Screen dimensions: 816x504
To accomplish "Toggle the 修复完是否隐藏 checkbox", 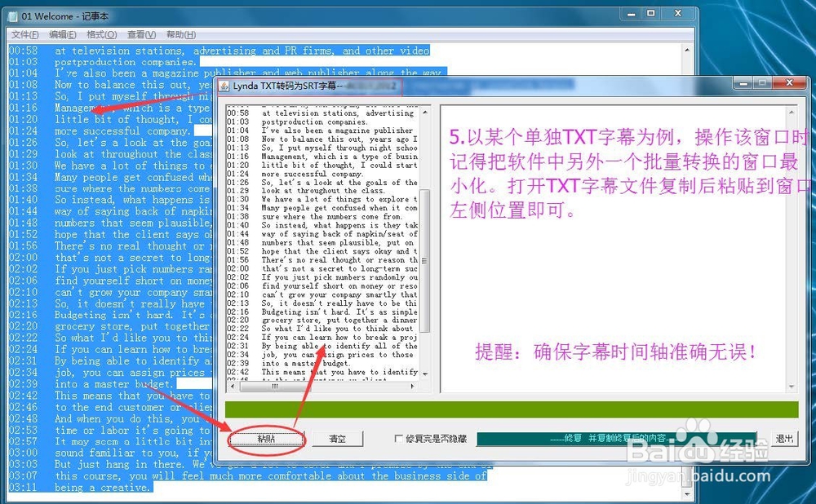I will pos(399,439).
